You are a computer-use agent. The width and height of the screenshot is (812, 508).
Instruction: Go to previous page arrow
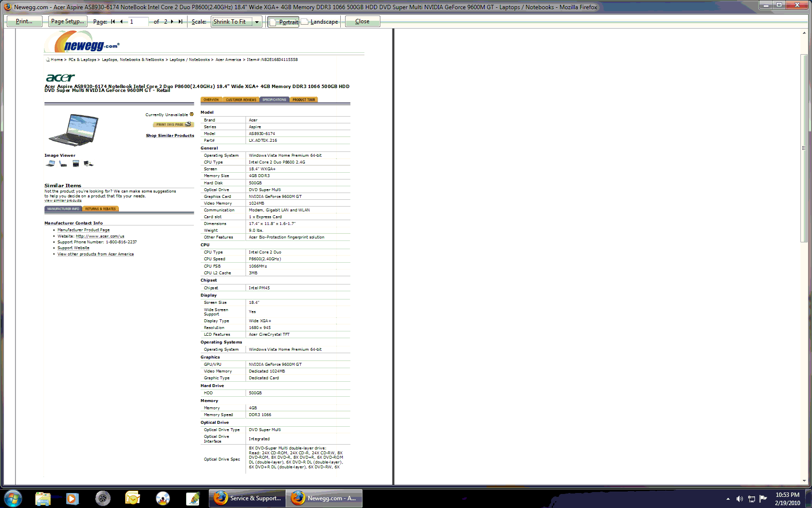point(121,22)
